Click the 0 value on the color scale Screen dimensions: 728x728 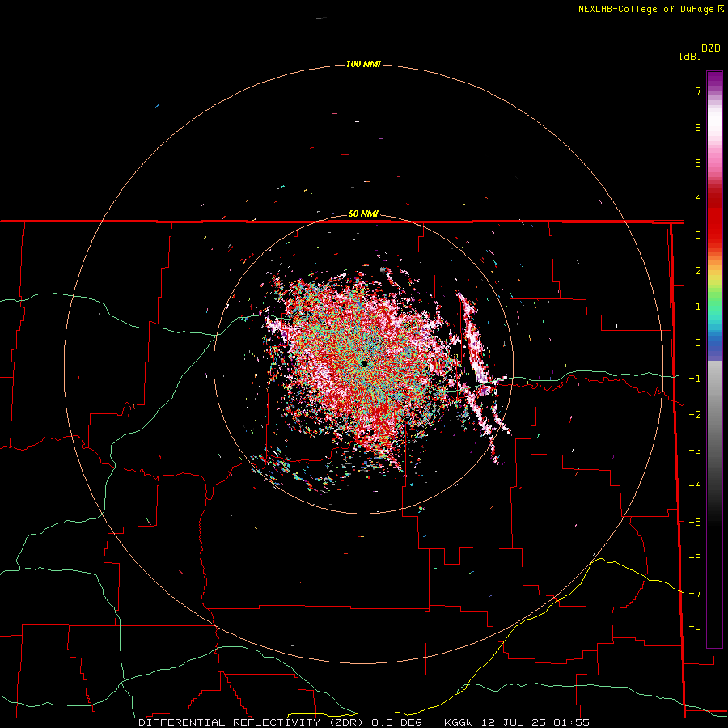(x=698, y=343)
